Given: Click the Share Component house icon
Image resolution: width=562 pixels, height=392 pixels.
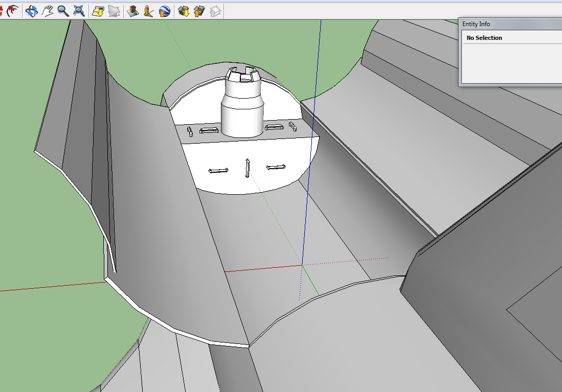Looking at the screenshot, I should (215, 11).
